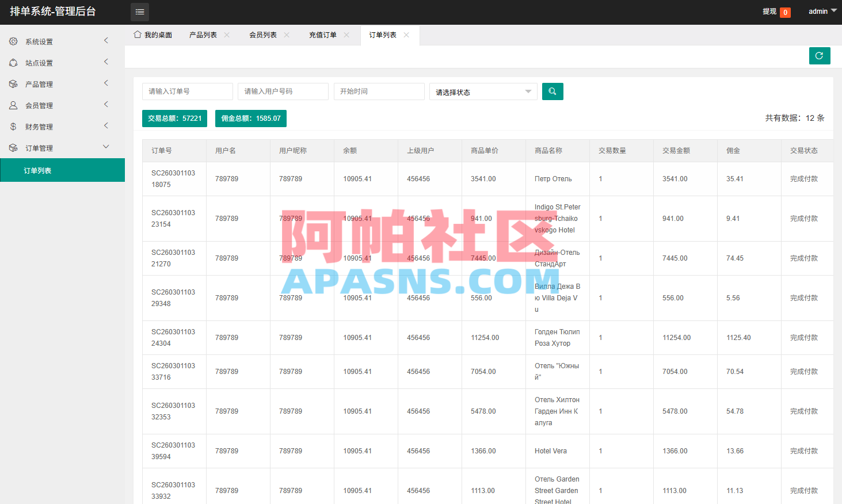This screenshot has height=504, width=842.
Task: Click order number SC26030110339594
Action: coord(173,451)
